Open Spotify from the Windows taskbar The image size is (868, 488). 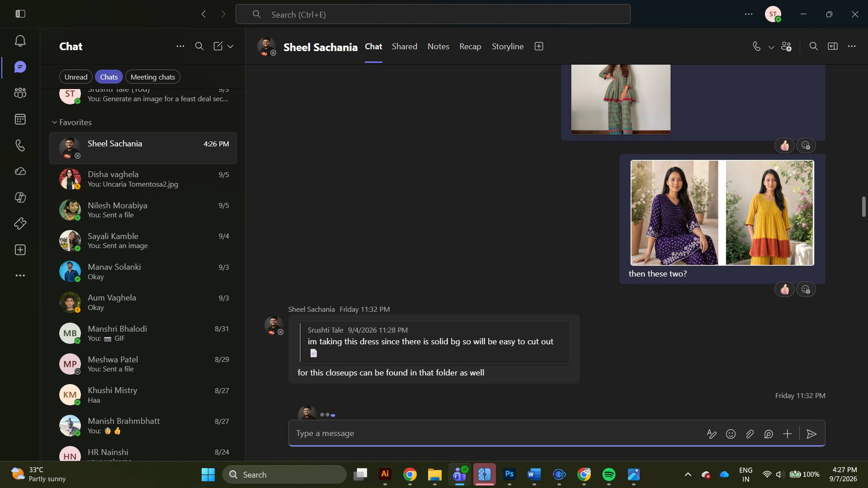pos(609,474)
